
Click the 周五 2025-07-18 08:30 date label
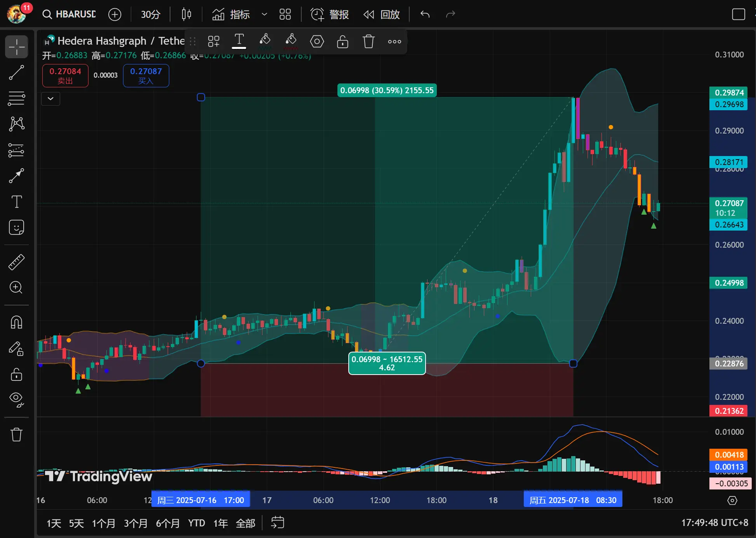tap(573, 500)
